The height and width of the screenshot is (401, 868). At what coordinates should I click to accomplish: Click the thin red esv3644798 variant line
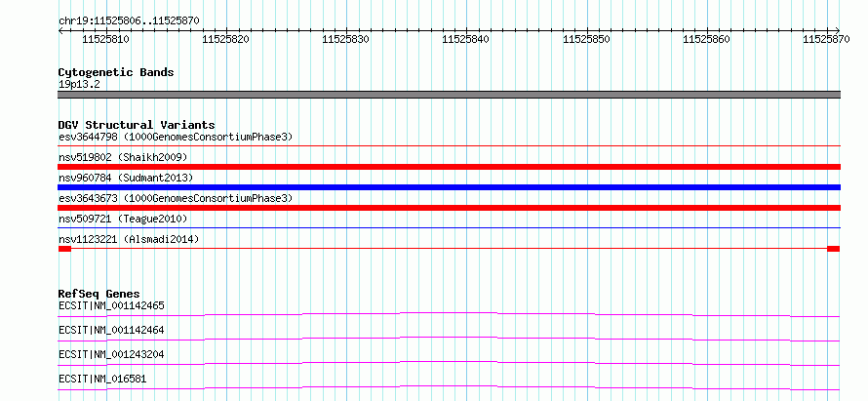[x=449, y=146]
